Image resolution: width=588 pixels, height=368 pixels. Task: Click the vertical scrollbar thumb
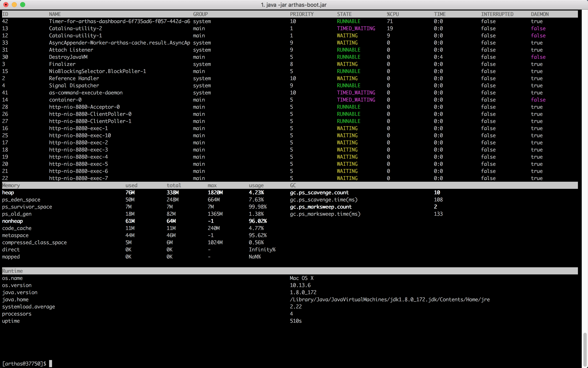(x=585, y=349)
